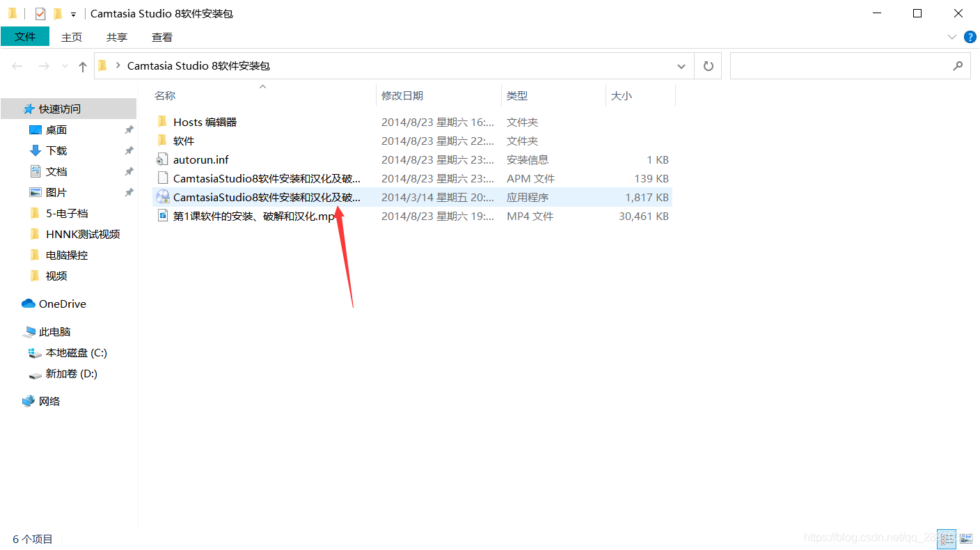This screenshot has width=980, height=550.
Task: Click the Back navigation arrow
Action: [x=17, y=66]
